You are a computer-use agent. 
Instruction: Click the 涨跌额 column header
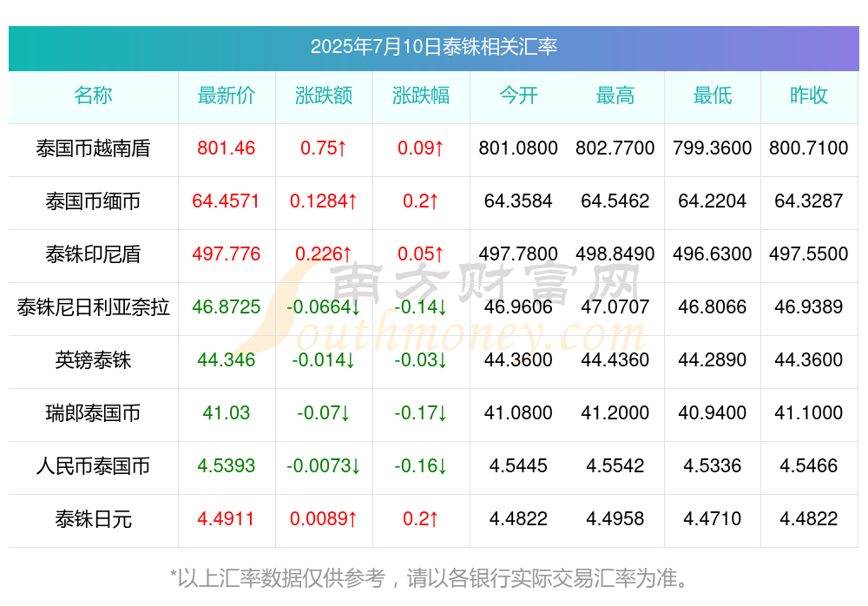[x=324, y=96]
